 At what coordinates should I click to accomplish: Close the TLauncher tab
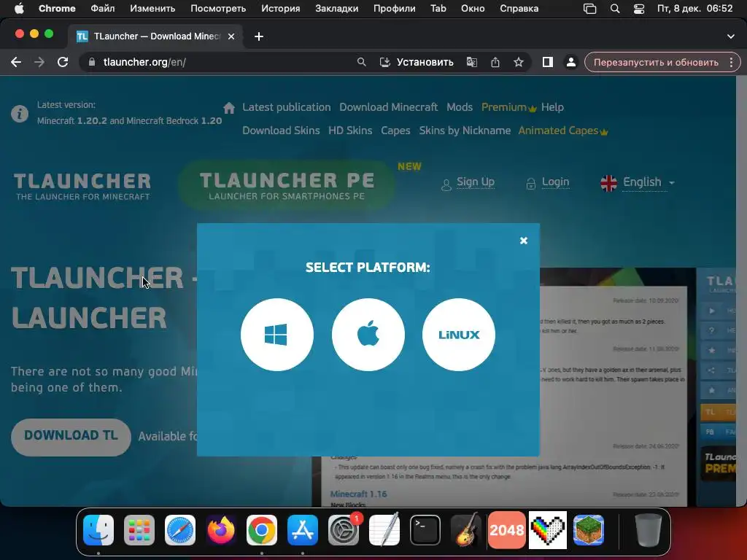click(x=231, y=36)
